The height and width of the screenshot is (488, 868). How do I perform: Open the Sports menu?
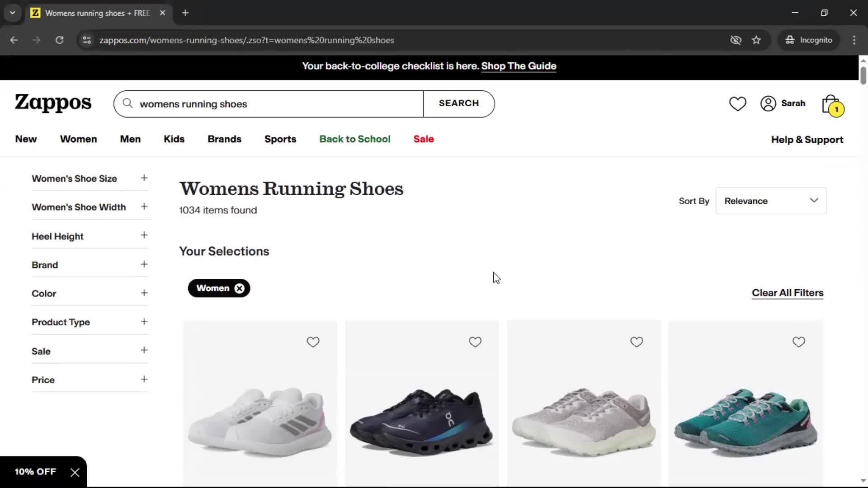pos(280,139)
